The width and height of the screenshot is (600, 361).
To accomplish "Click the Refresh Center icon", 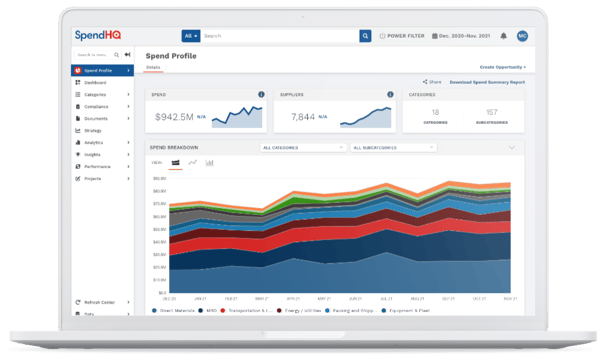I will [78, 302].
